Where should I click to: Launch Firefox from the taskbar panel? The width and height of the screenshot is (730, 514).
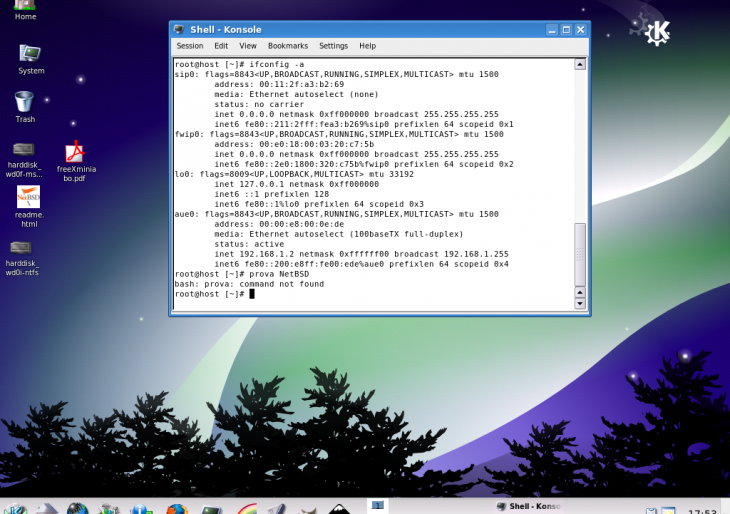point(177,509)
